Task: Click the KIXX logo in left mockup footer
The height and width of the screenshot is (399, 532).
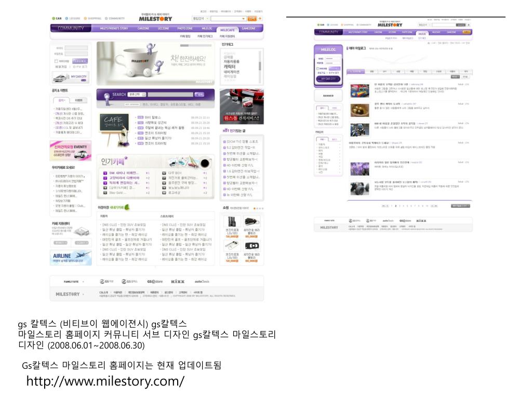Action: click(178, 281)
